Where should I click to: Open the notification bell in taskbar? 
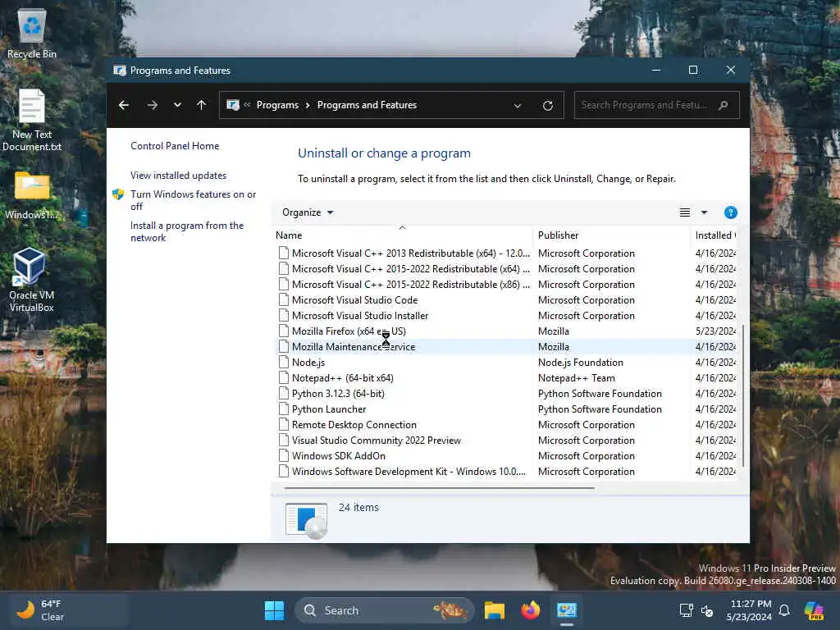[x=784, y=610]
